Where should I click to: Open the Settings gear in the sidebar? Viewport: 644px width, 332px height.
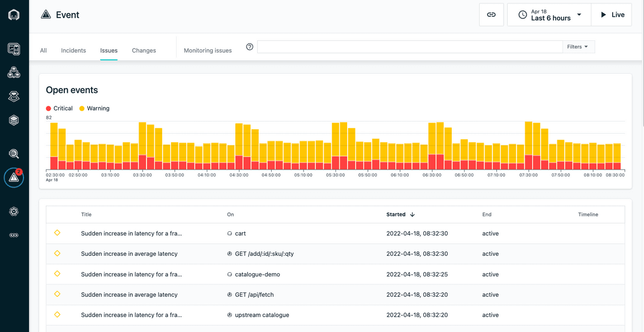tap(14, 212)
